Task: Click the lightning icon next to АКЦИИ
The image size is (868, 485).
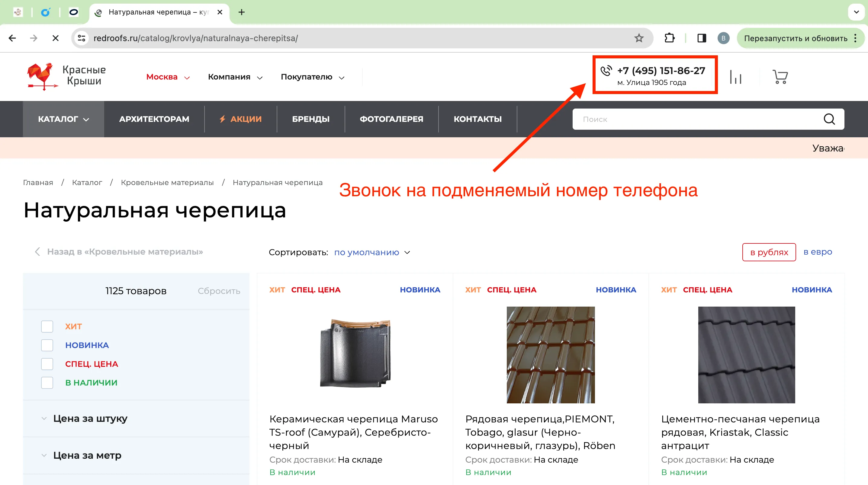Action: [223, 119]
